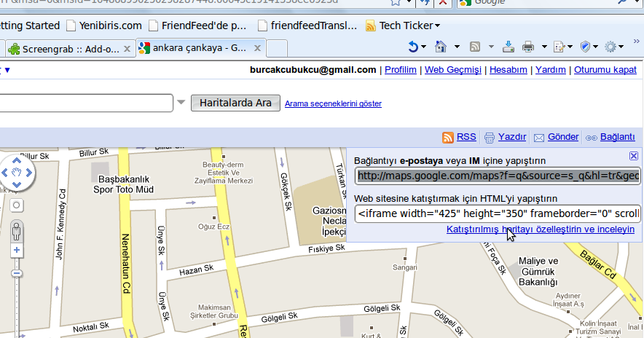
Task: Open the Yenibiris.com bookmark
Action: coord(104,25)
